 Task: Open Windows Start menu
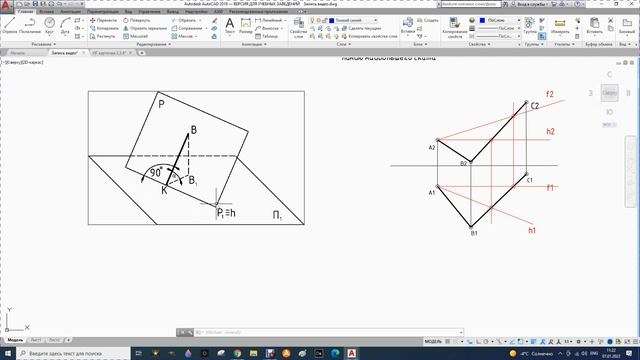[7, 353]
